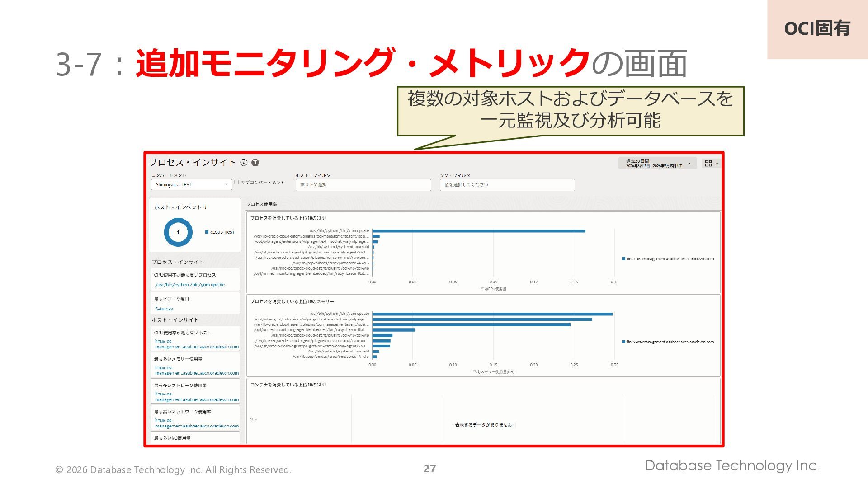This screenshot has width=868, height=488.
Task: Click legend marker of the top CPU chart
Action: (624, 259)
